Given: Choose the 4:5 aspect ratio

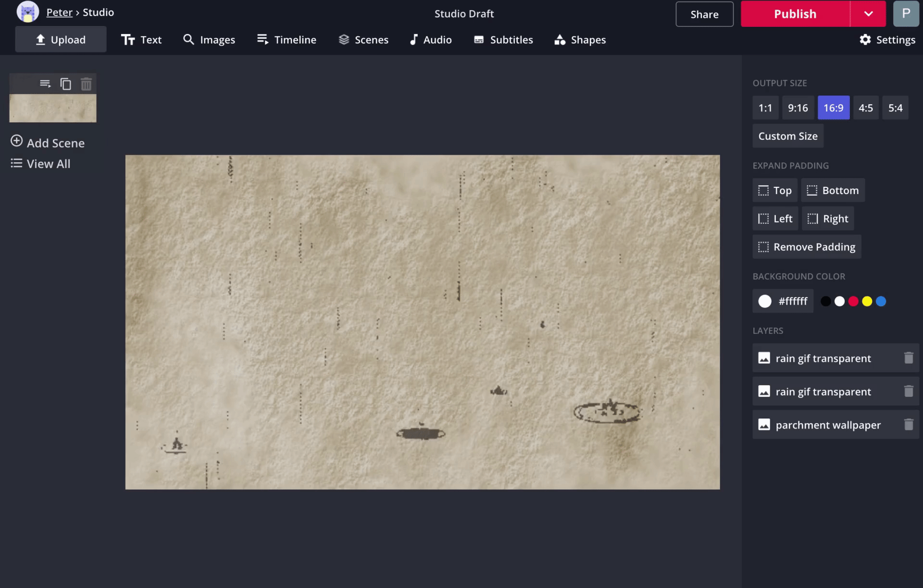Looking at the screenshot, I should click(865, 108).
